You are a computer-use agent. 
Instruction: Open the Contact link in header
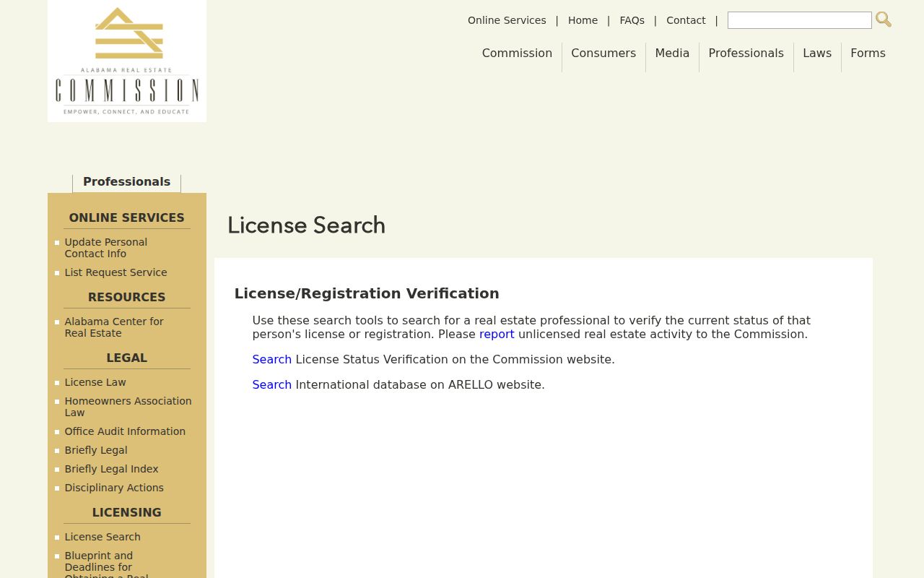(686, 20)
